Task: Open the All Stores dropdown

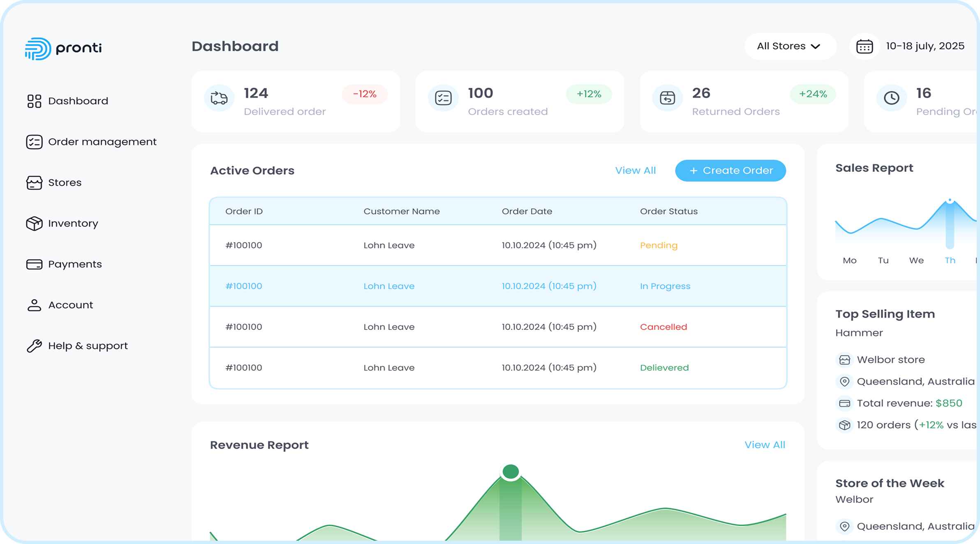Action: 790,46
